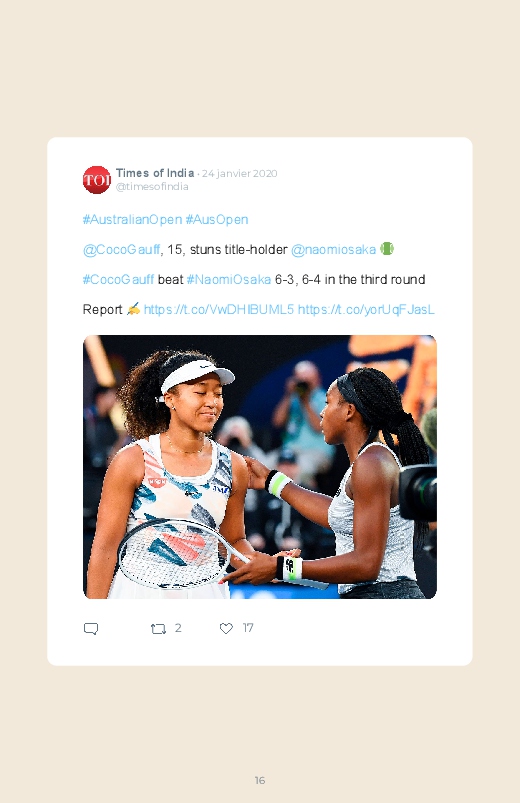
Task: Open the #NaomiOsaka hashtag
Action: click(x=228, y=280)
